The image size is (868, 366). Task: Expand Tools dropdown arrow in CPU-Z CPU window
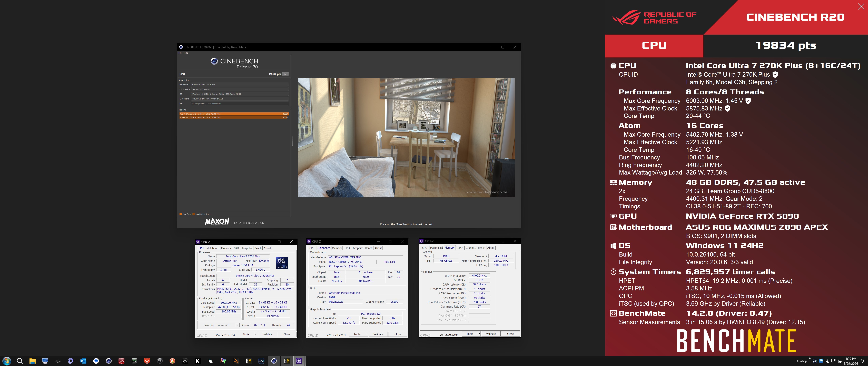[255, 334]
